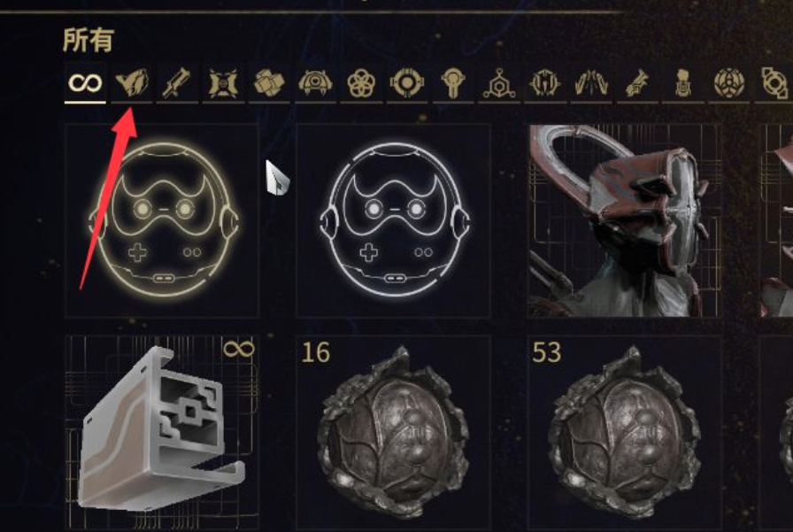
Task: Select the warframe helmet with halo item
Action: click(625, 220)
